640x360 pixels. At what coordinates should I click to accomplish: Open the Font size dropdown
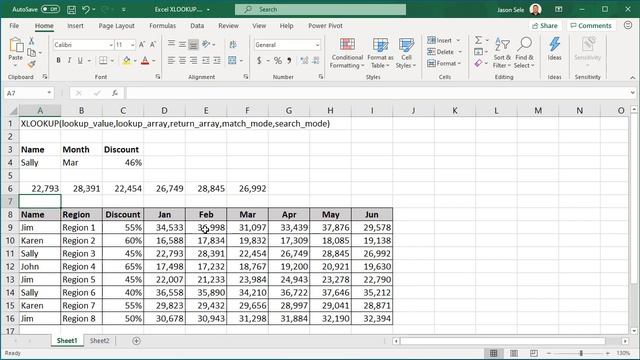[x=132, y=45]
